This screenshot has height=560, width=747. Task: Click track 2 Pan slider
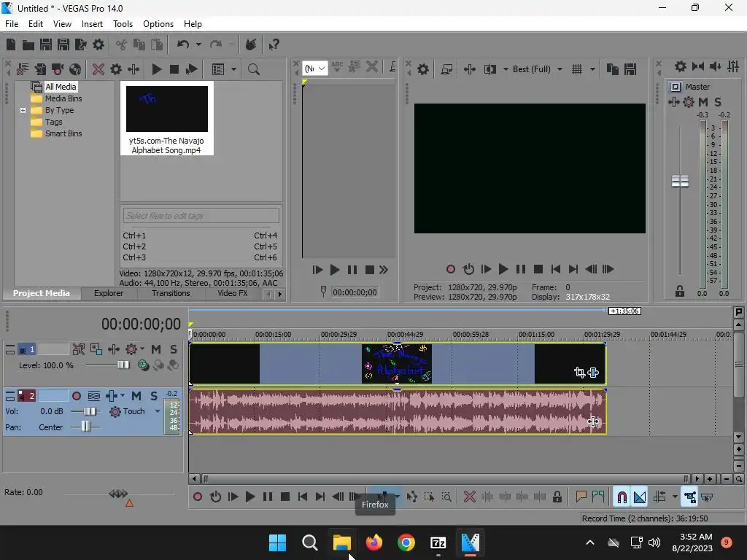pos(85,427)
